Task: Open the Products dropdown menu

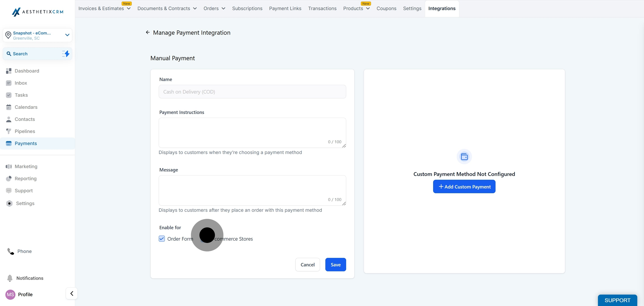Action: point(356,9)
